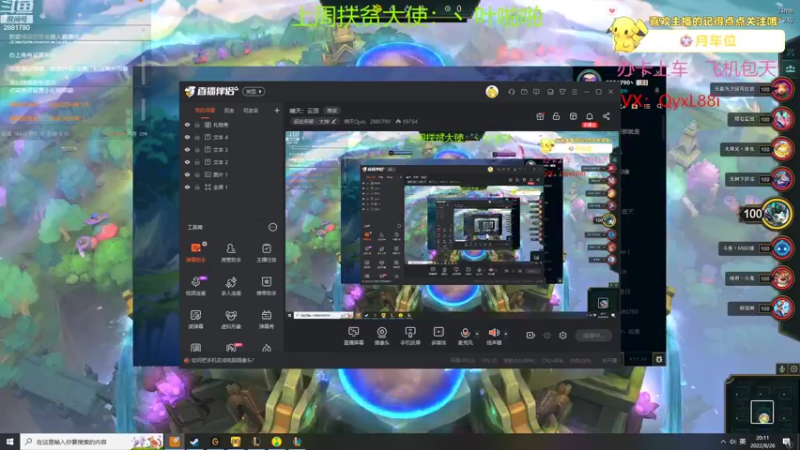This screenshot has width=800, height=450.
Task: Hide the 图片 1 layer with eye icon
Action: pyautogui.click(x=187, y=174)
